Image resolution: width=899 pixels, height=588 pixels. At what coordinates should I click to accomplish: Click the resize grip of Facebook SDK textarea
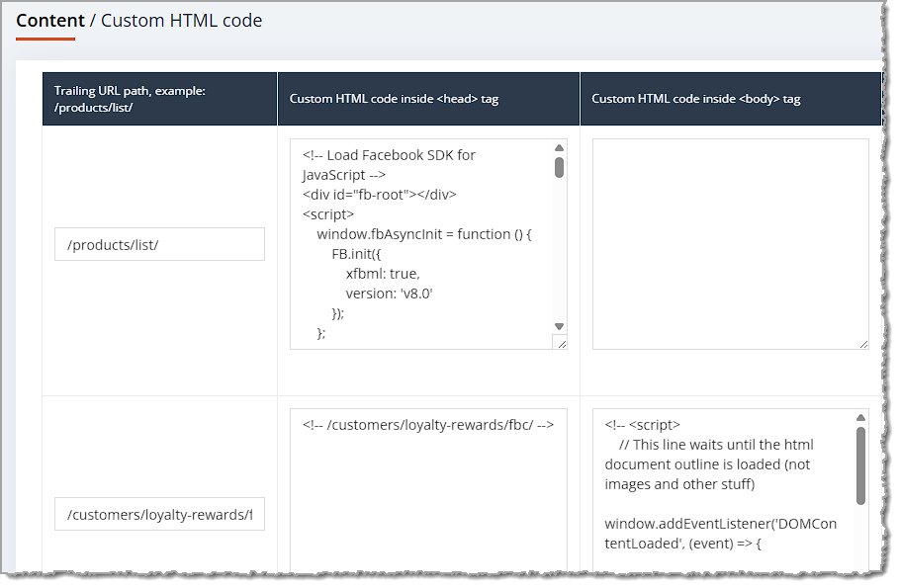tap(562, 344)
